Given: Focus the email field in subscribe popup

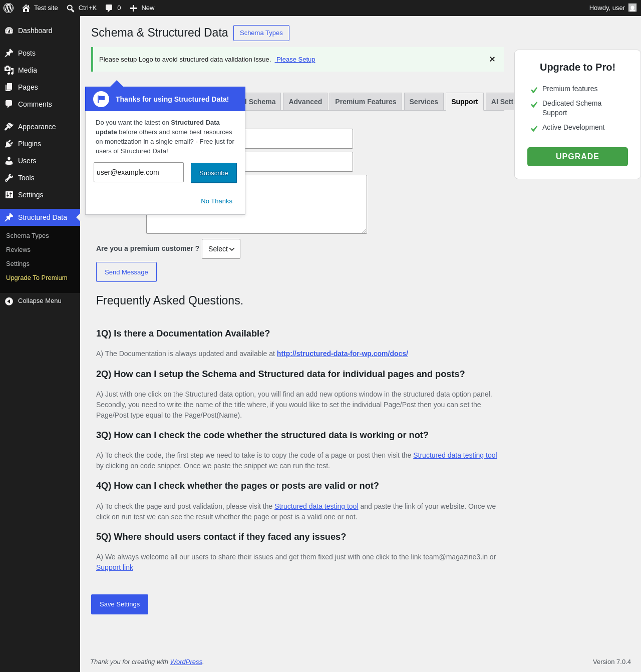Looking at the screenshot, I should tap(139, 172).
